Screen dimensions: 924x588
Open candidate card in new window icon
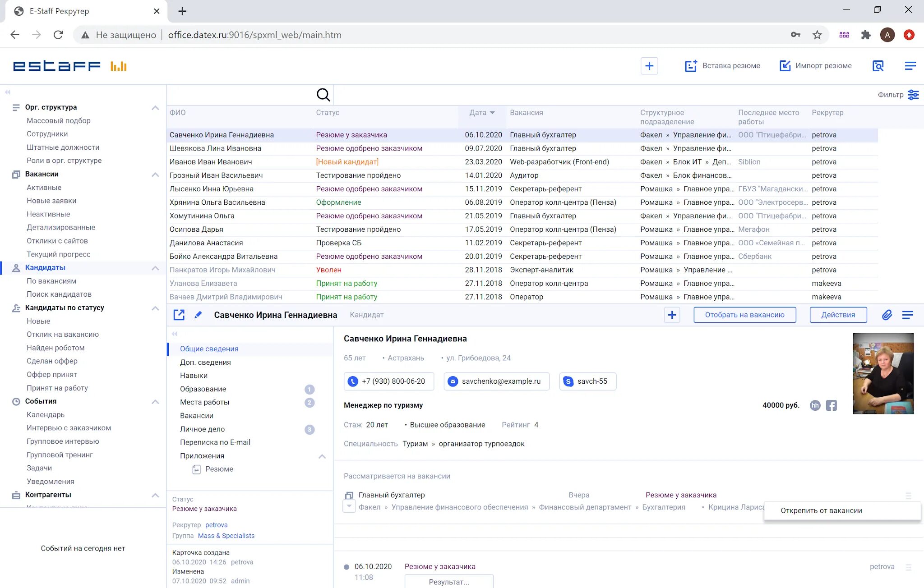pyautogui.click(x=179, y=315)
